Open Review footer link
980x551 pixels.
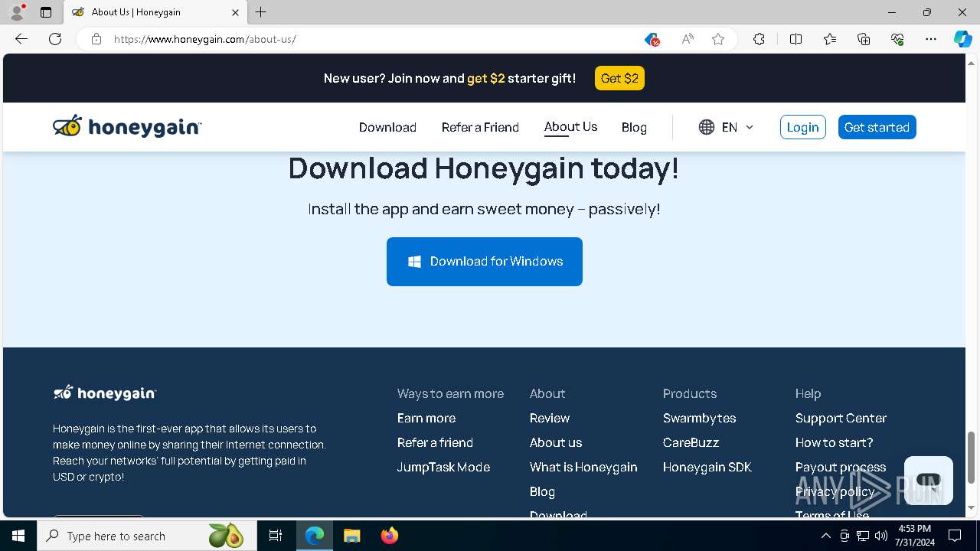pos(550,418)
